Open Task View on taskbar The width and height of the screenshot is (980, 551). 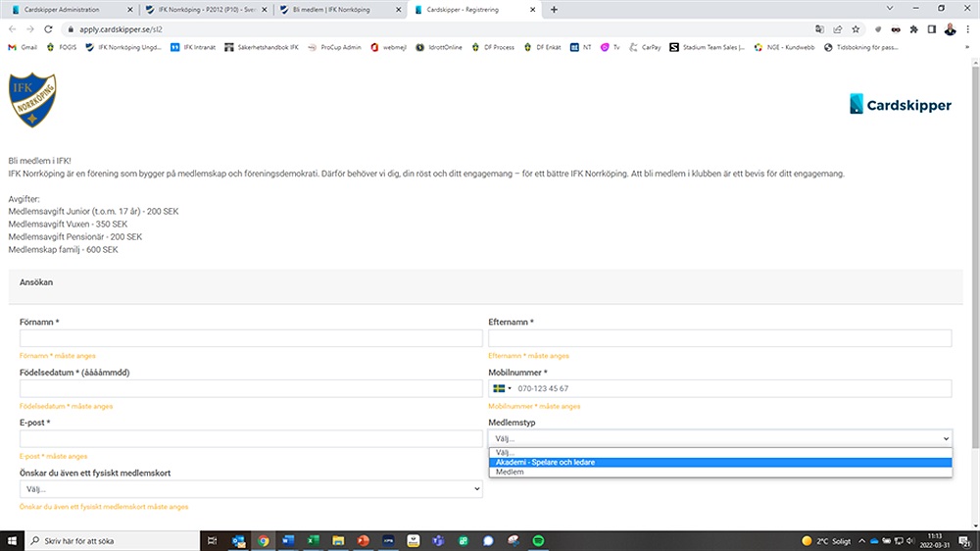[212, 541]
